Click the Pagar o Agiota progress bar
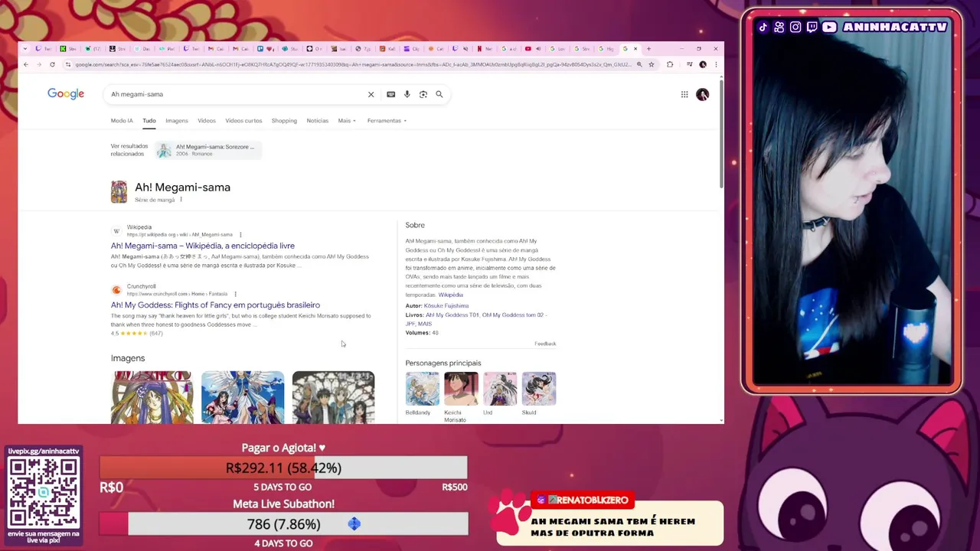 coord(283,468)
